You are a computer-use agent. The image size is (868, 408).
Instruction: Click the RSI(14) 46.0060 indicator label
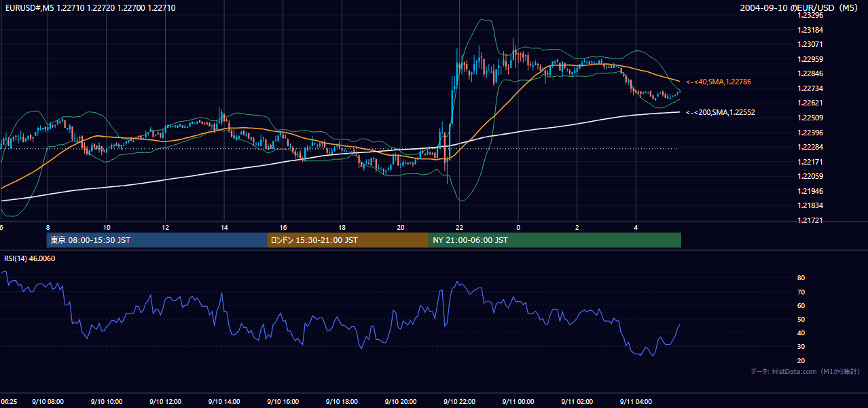(30, 258)
